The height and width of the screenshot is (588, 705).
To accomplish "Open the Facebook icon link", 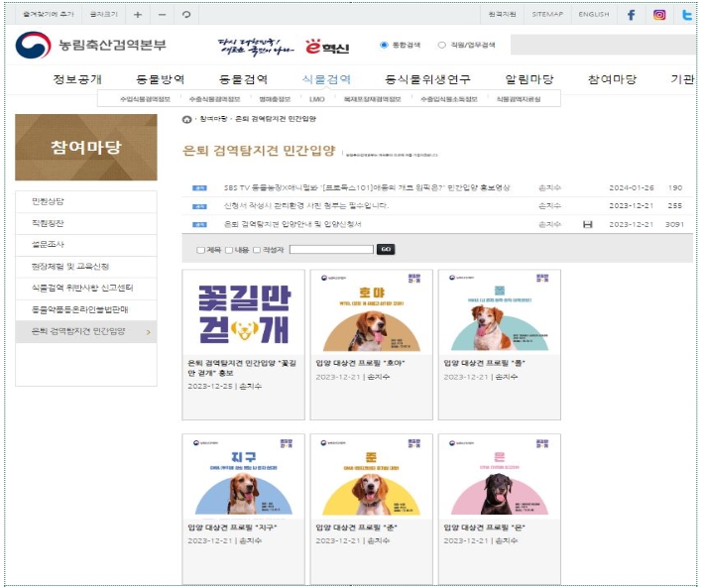I will pos(632,15).
